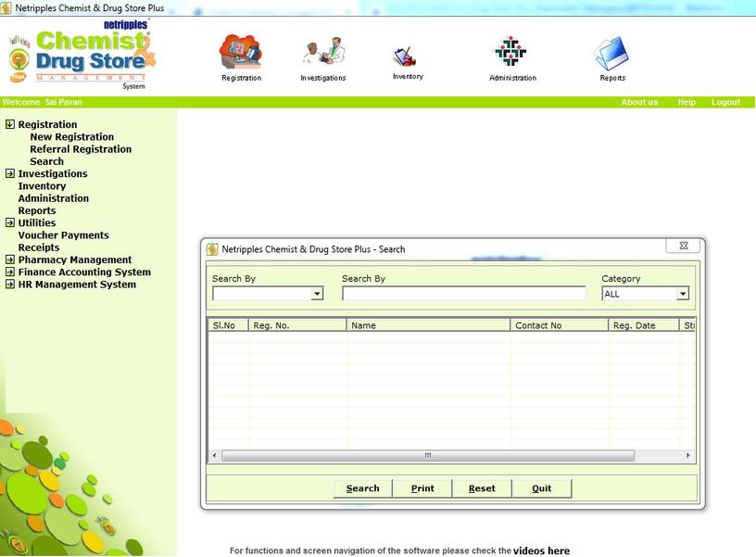
Task: Click the Registration tree label
Action: click(x=47, y=124)
